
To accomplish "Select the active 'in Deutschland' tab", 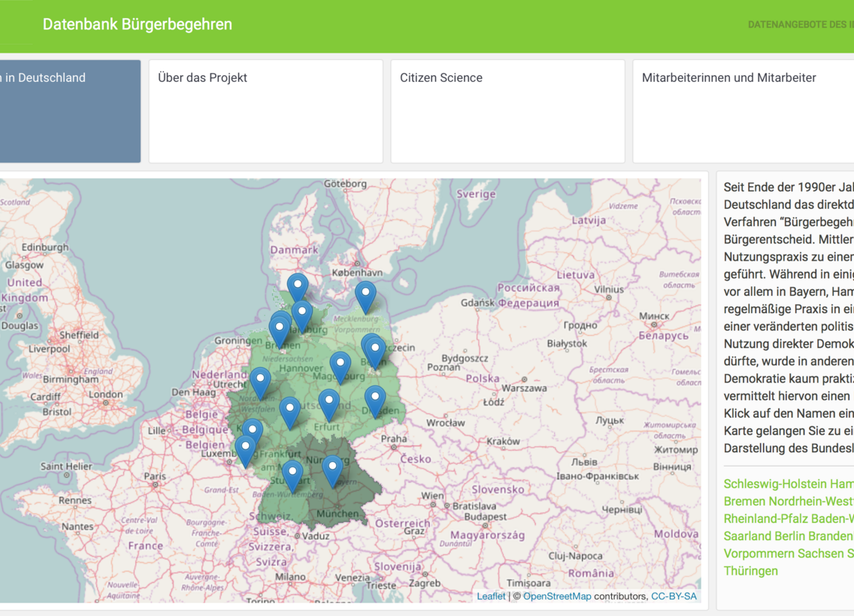I will pos(70,111).
